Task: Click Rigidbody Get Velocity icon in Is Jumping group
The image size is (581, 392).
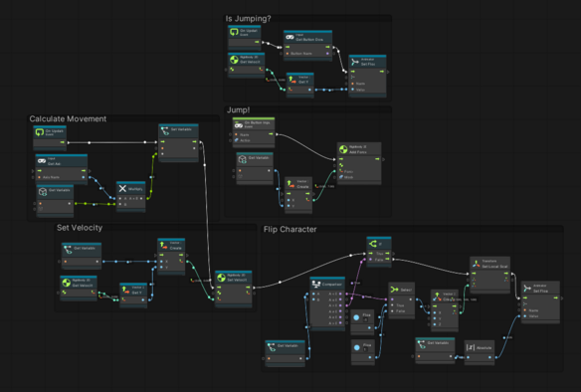Action: 234,60
